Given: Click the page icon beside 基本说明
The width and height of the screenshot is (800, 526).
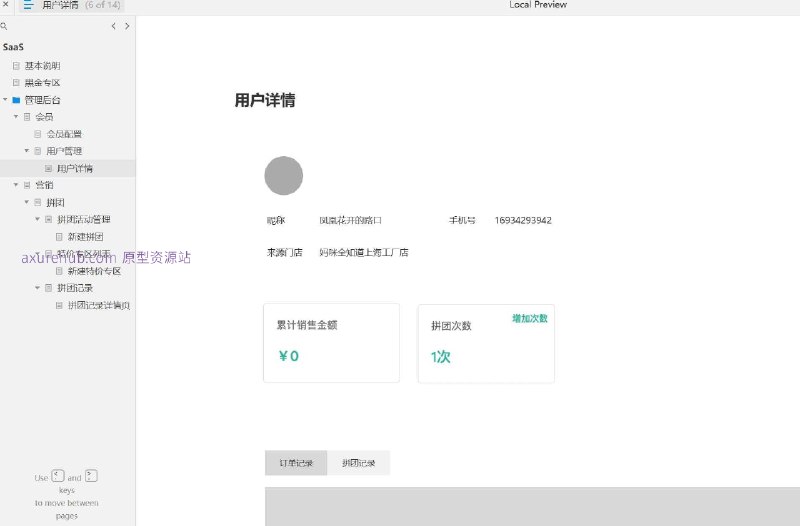Looking at the screenshot, I should click(16, 66).
